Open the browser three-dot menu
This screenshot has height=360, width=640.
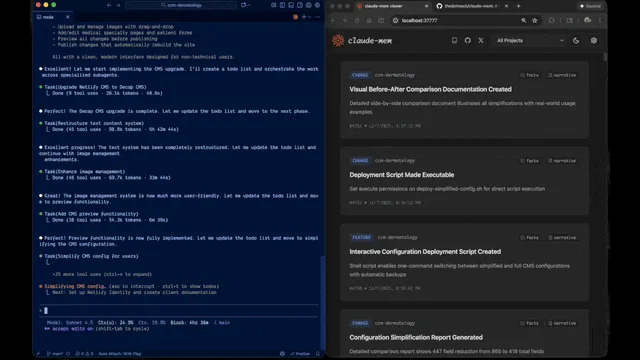[600, 20]
